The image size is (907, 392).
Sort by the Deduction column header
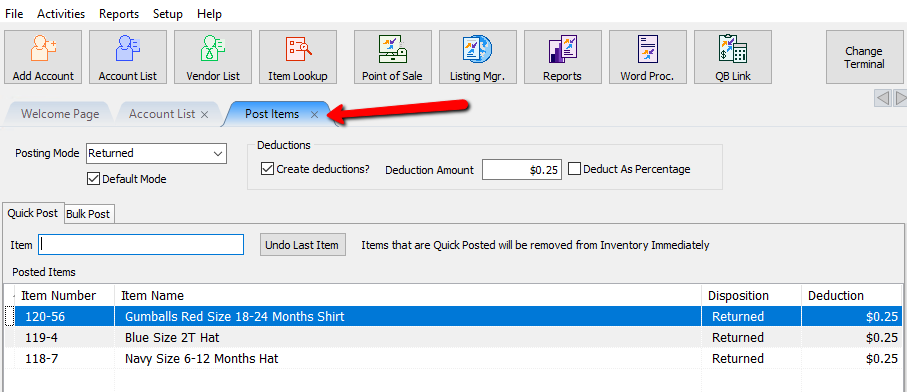[851, 295]
